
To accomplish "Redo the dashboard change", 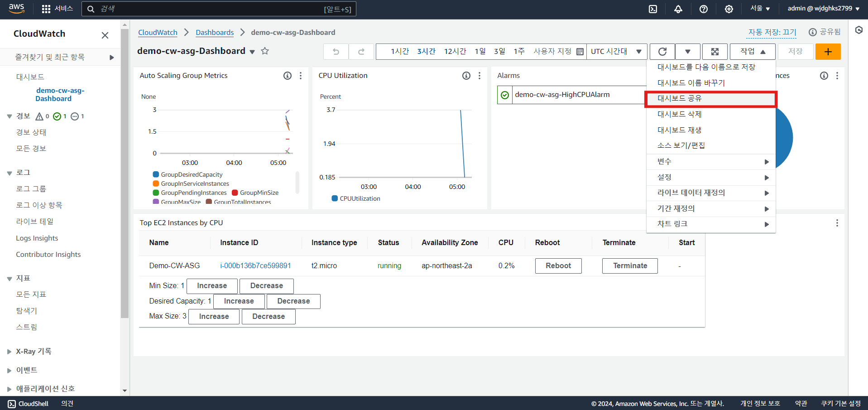I will [x=361, y=52].
